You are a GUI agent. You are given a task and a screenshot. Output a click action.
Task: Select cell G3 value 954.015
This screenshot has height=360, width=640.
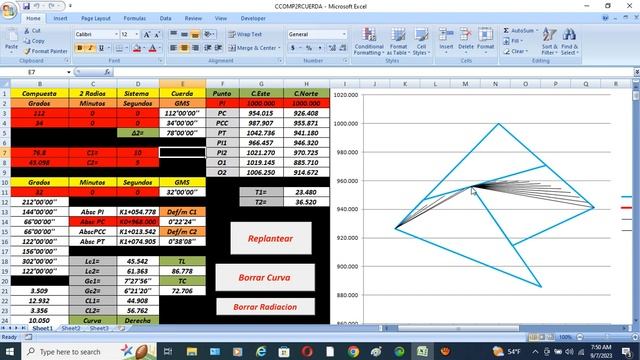[x=261, y=113]
